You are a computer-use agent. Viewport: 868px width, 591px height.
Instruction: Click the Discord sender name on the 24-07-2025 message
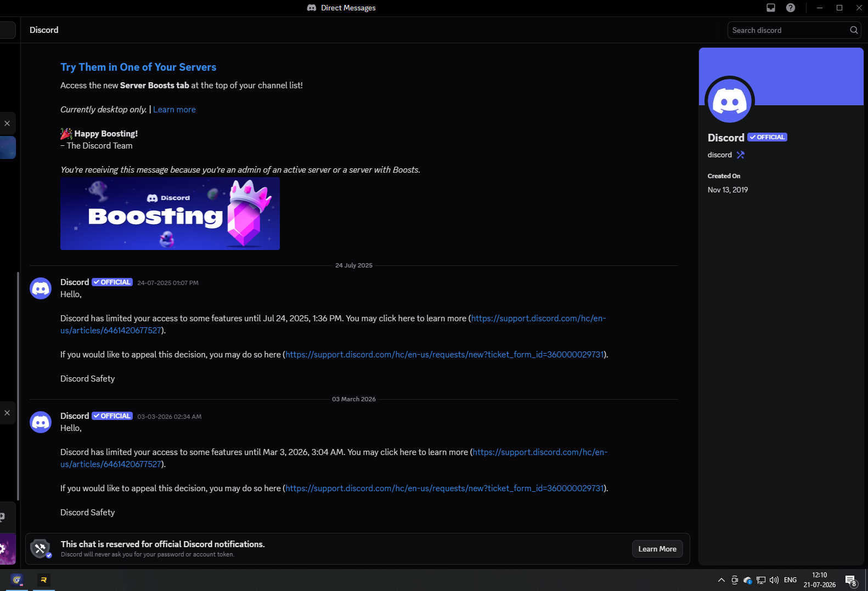(x=75, y=282)
